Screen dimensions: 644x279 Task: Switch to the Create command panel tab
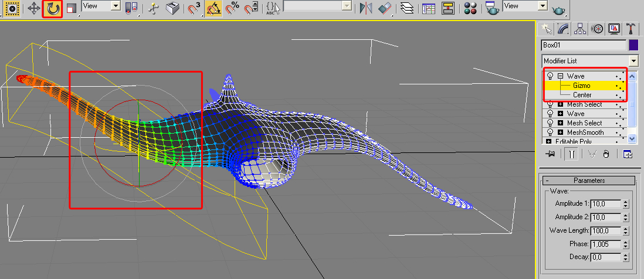[x=547, y=29]
